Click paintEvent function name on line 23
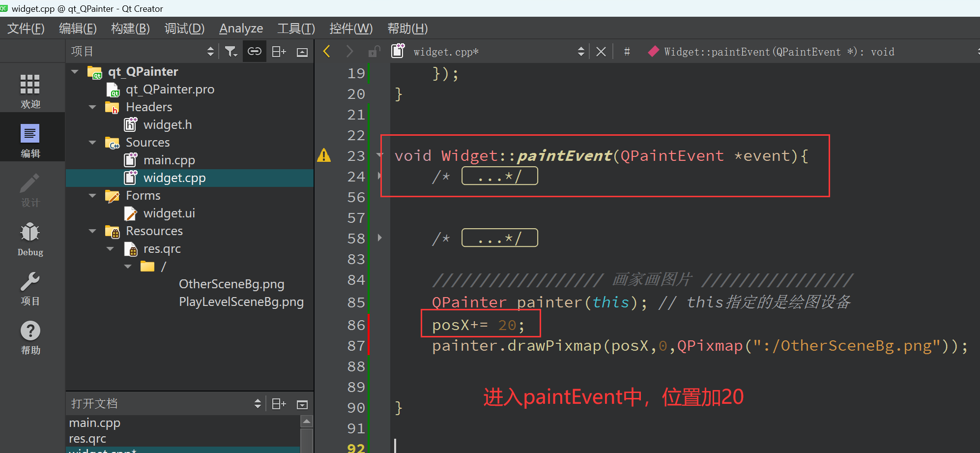Viewport: 980px width, 453px height. [x=564, y=156]
